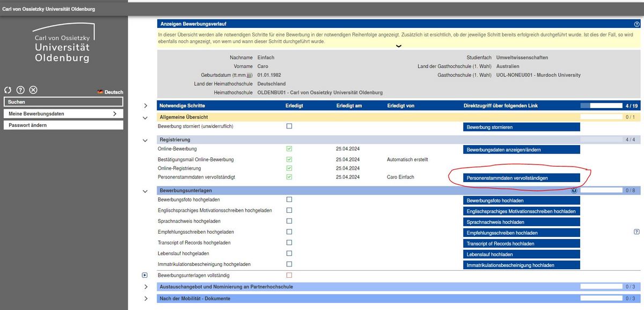Click the German flag language icon
Viewport: 644px width, 310px height.
[x=100, y=92]
